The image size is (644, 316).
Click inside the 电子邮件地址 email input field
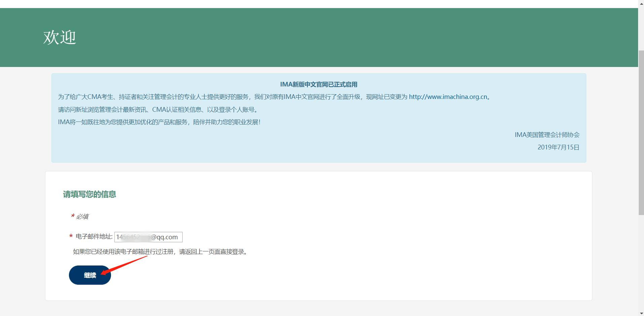[x=149, y=237]
